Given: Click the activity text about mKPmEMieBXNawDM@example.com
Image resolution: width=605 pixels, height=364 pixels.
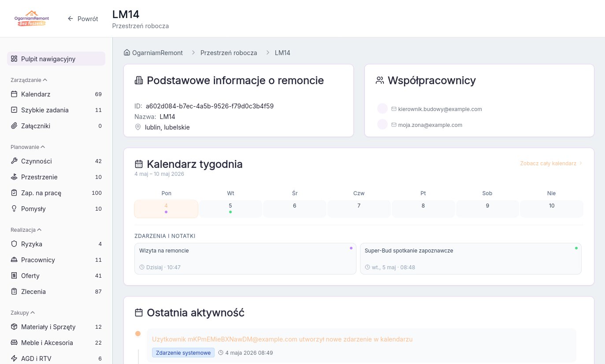Looking at the screenshot, I should (282, 339).
